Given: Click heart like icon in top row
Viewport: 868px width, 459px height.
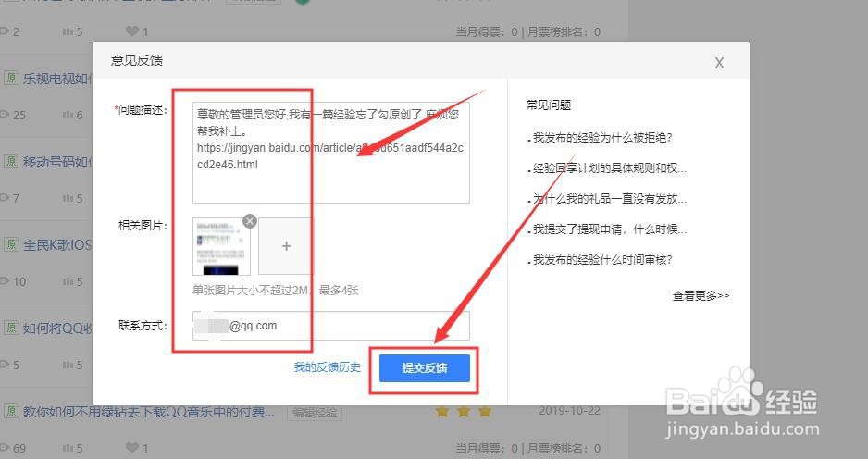Looking at the screenshot, I should (132, 31).
